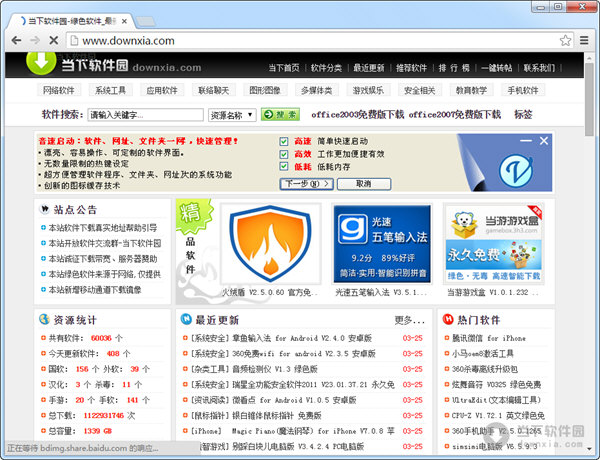Viewport: 600px width, 460px height.
Task: Open 本站新增移动通道下载镜像 announcement
Action: pos(95,290)
